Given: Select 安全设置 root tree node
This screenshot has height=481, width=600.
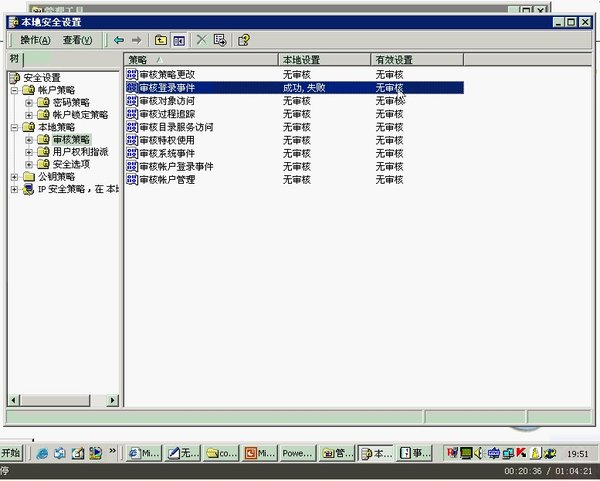Looking at the screenshot, I should (42, 78).
